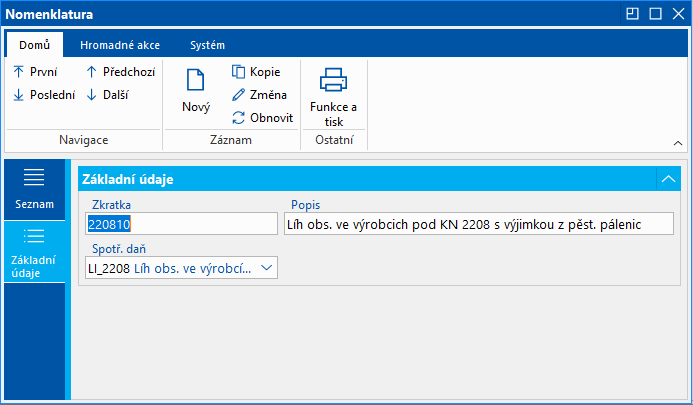The width and height of the screenshot is (693, 405).
Task: Copy record using Kopie
Action: (256, 72)
